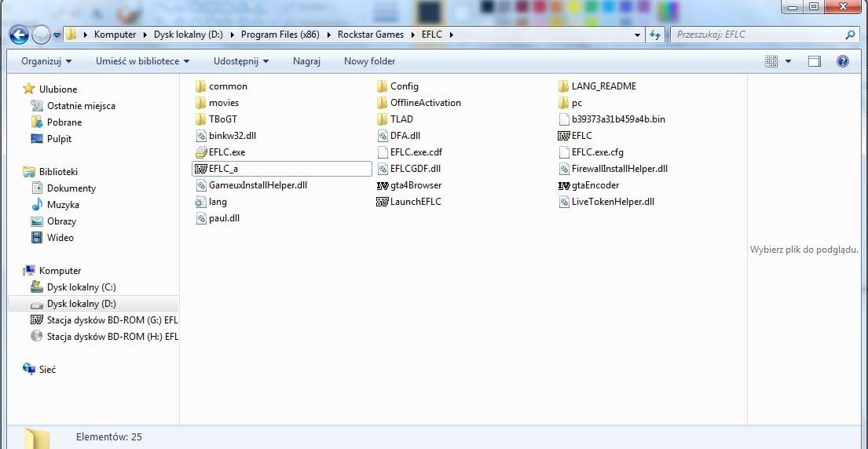868x449 pixels.
Task: Open the Help question mark icon
Action: click(843, 61)
